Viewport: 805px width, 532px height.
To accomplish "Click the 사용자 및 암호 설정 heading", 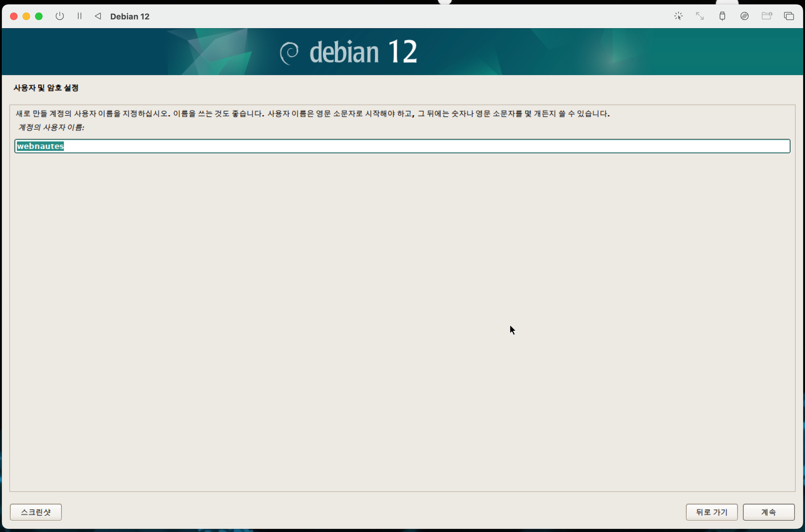I will point(46,88).
